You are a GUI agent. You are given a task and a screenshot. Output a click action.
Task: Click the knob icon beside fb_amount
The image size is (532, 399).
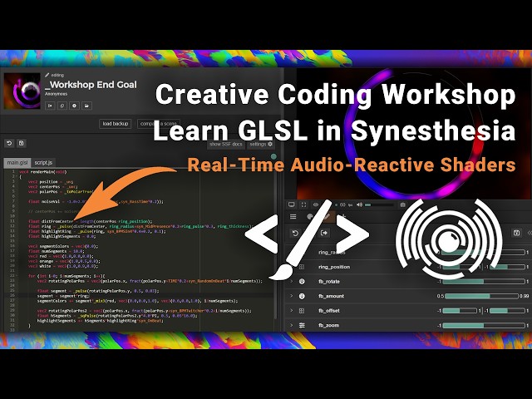click(302, 296)
